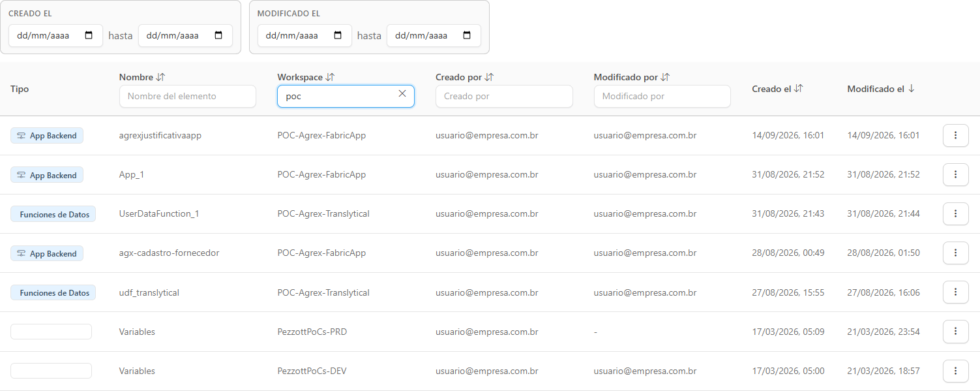The image size is (980, 391).
Task: Click the Creado el column header label
Action: click(771, 89)
